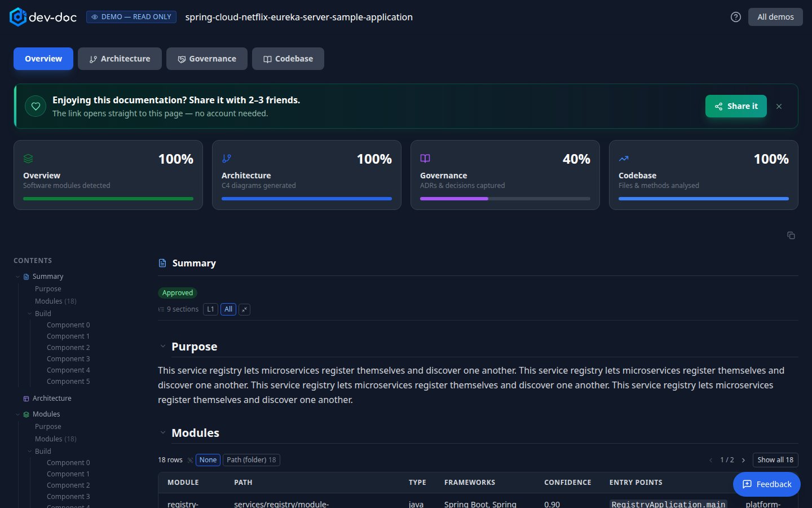
Task: Go to the previous modules table page
Action: [710, 460]
